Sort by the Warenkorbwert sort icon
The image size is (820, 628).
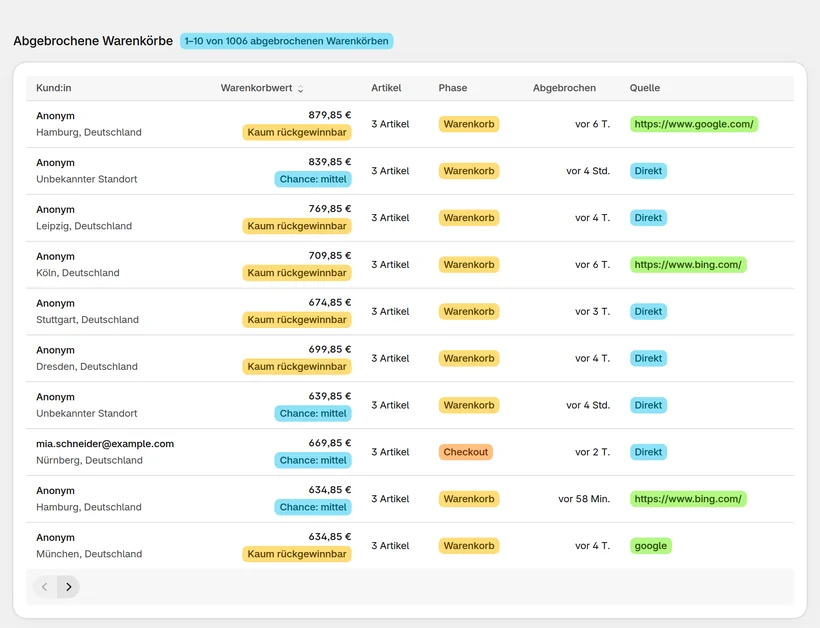coord(300,89)
